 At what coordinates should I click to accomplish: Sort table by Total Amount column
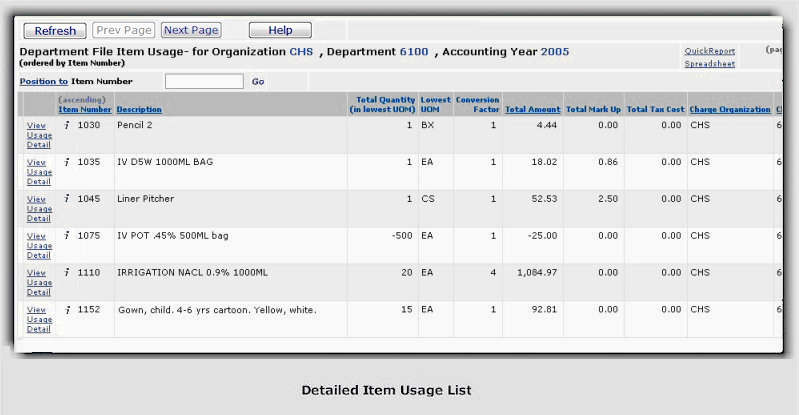[532, 109]
